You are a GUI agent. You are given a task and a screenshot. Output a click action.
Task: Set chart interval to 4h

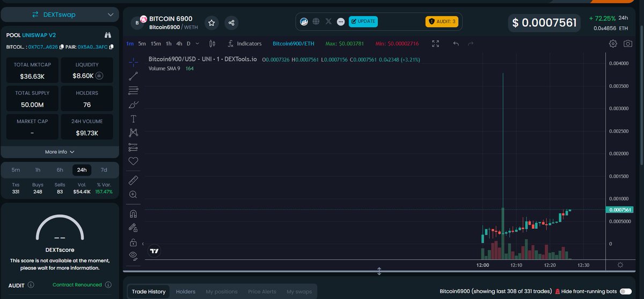tap(179, 43)
